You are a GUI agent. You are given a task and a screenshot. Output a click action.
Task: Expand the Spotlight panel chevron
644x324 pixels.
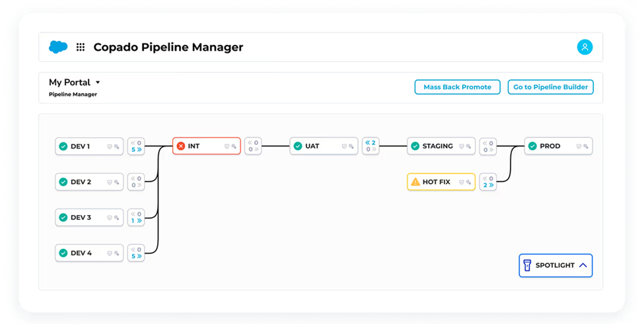tap(583, 265)
